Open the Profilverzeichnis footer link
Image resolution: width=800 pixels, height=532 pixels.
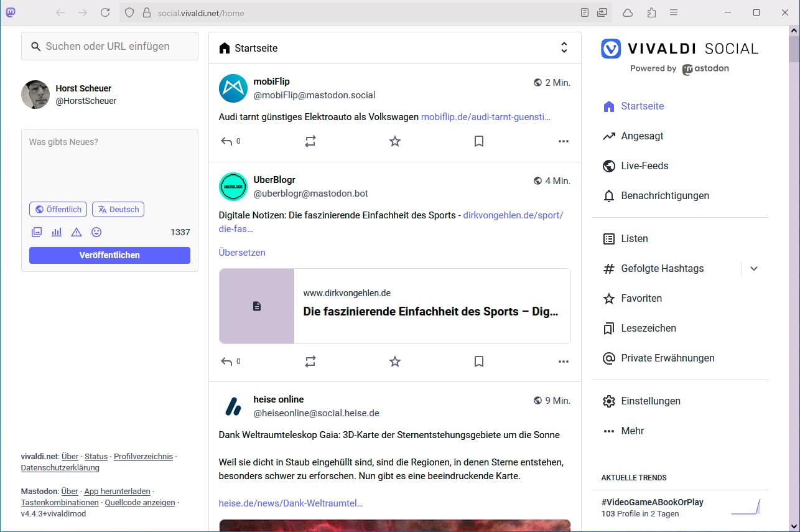click(x=144, y=456)
